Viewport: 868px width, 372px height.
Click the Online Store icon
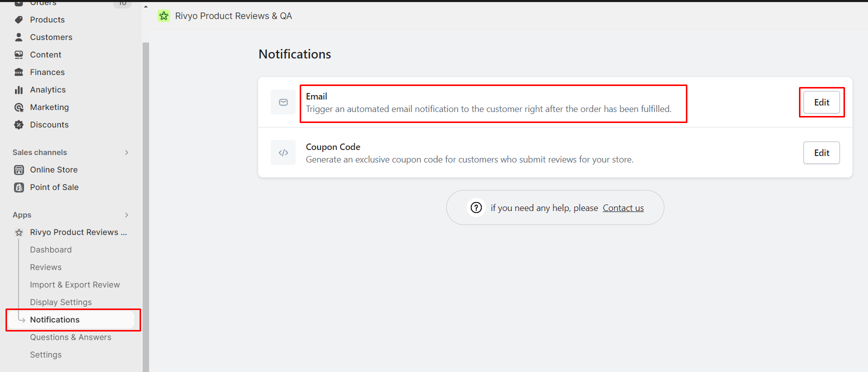pyautogui.click(x=19, y=169)
